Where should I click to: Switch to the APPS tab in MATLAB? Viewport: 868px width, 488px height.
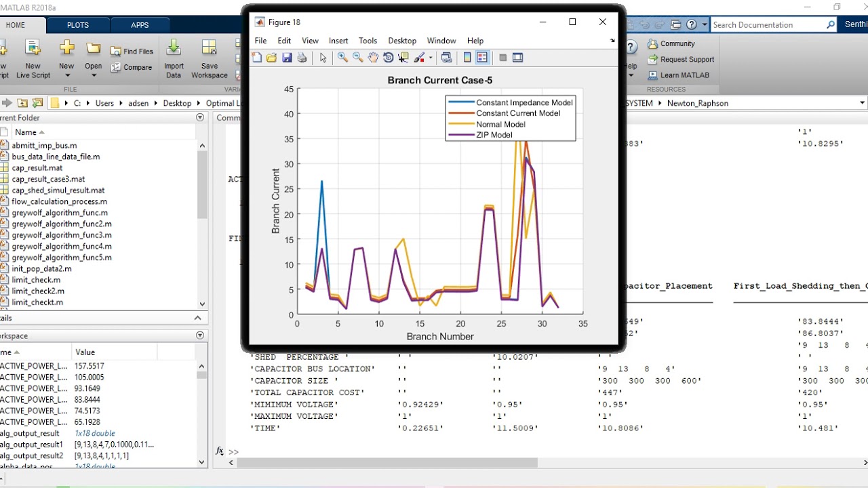[140, 25]
